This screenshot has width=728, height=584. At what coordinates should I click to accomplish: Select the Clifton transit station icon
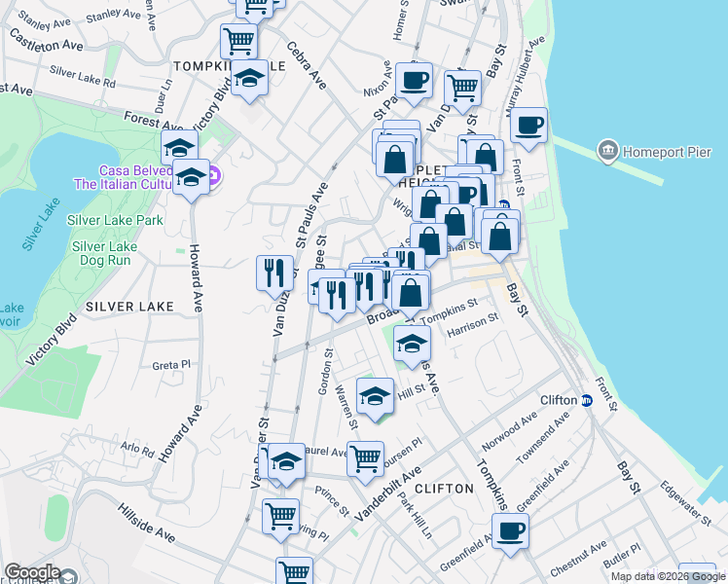(587, 401)
